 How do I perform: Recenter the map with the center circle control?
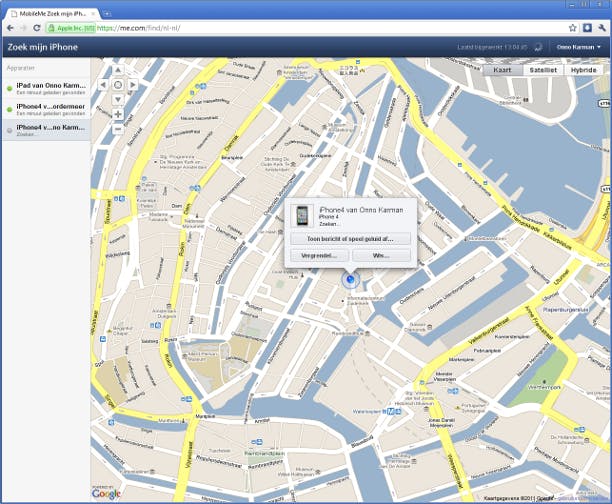point(118,85)
